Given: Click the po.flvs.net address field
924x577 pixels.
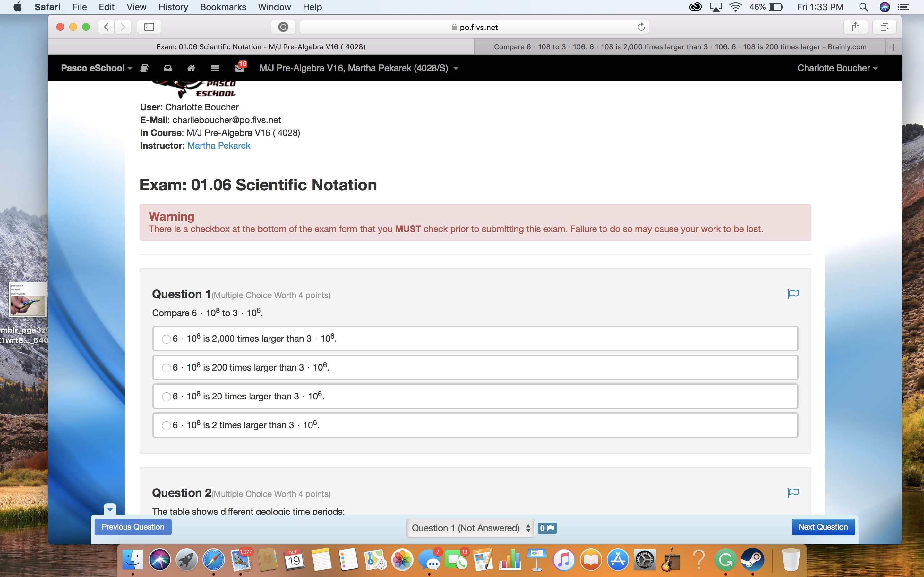Looking at the screenshot, I should pos(474,27).
